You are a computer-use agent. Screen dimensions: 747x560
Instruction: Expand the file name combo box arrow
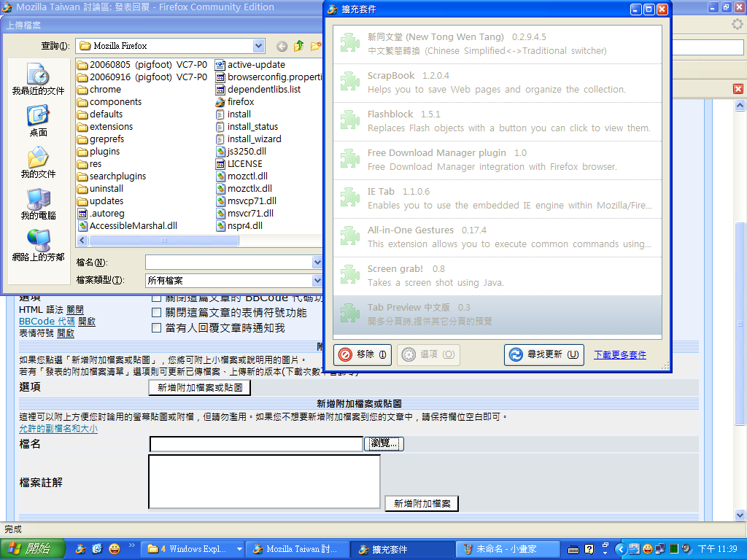317,262
